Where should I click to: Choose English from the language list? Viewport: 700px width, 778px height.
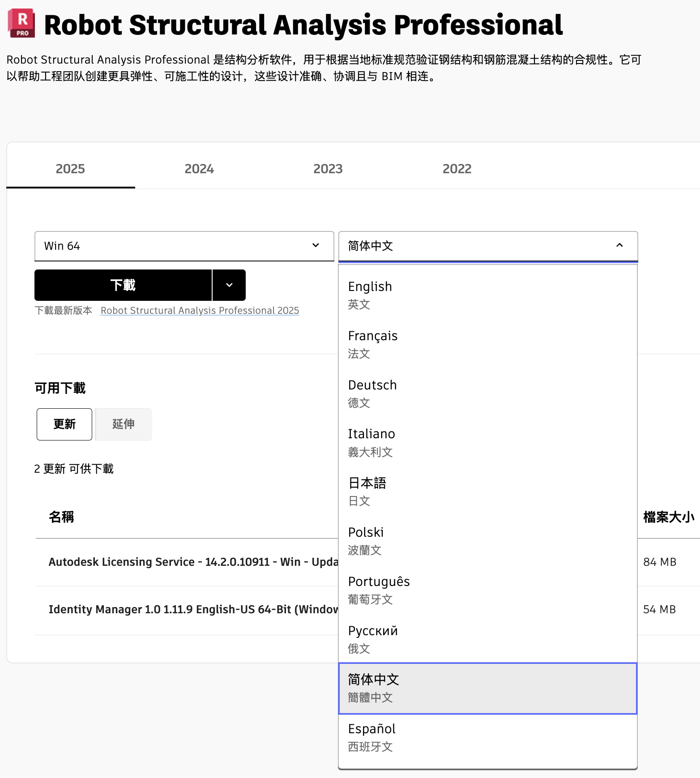pyautogui.click(x=487, y=295)
